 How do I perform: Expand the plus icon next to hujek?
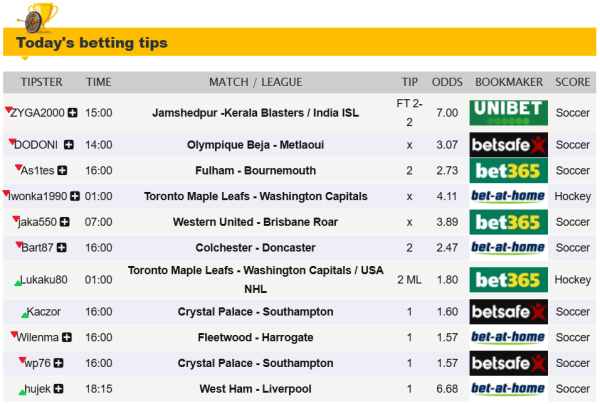click(x=58, y=389)
